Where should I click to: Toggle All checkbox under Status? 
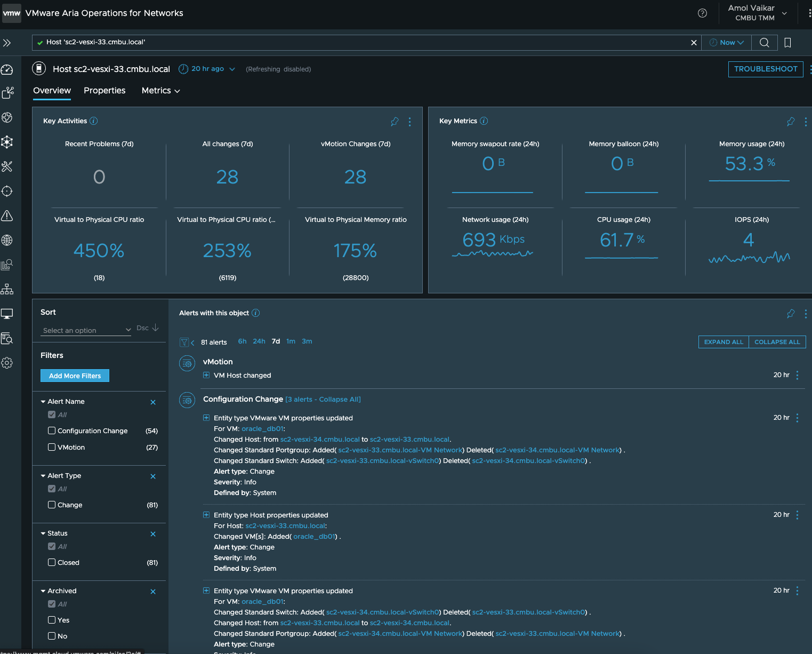pyautogui.click(x=52, y=546)
